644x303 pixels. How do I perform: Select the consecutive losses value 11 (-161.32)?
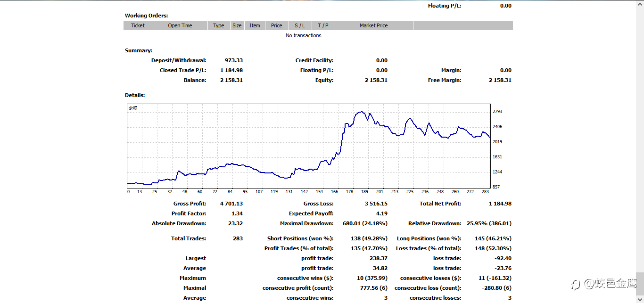tap(495, 278)
